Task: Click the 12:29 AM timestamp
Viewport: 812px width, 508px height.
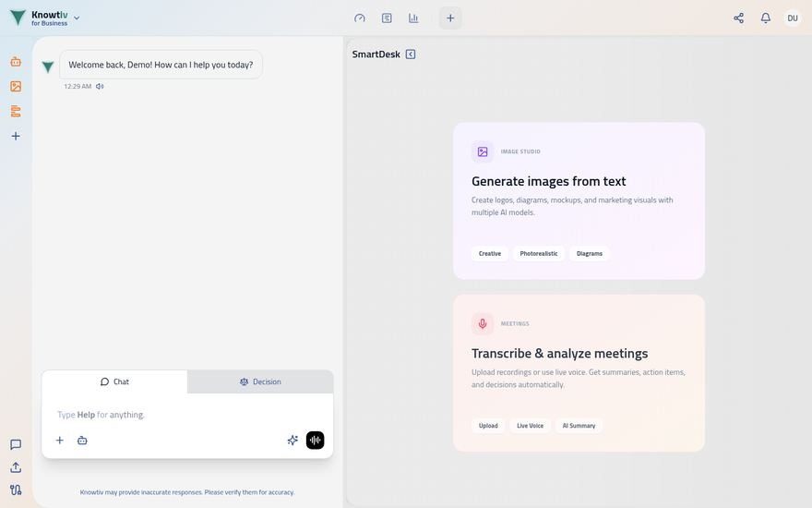Action: (x=78, y=87)
